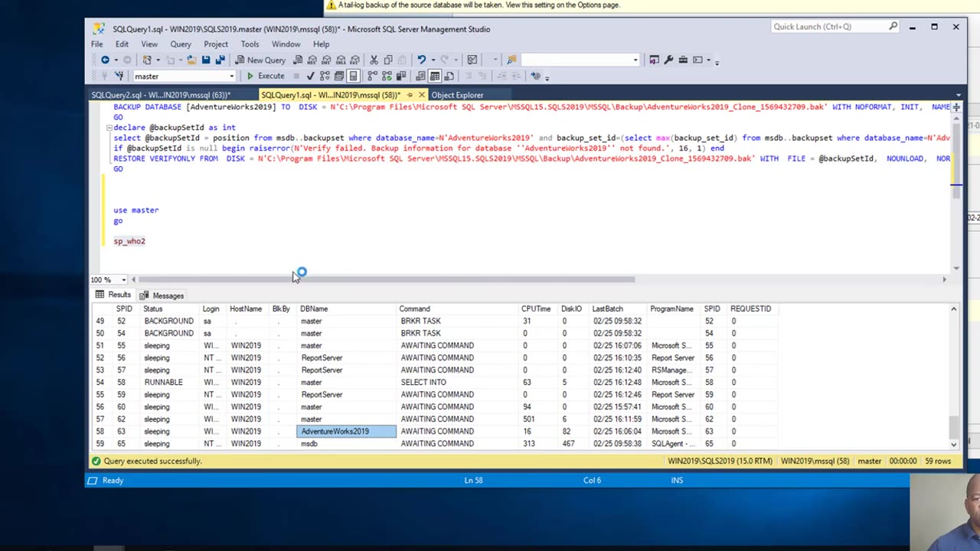
Task: Toggle IntelliSense Enabled
Action: point(353,76)
